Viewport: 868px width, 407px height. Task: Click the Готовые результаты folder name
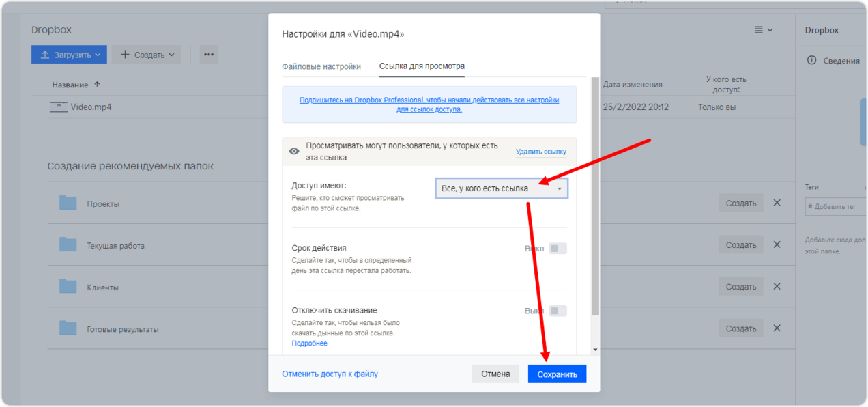123,328
